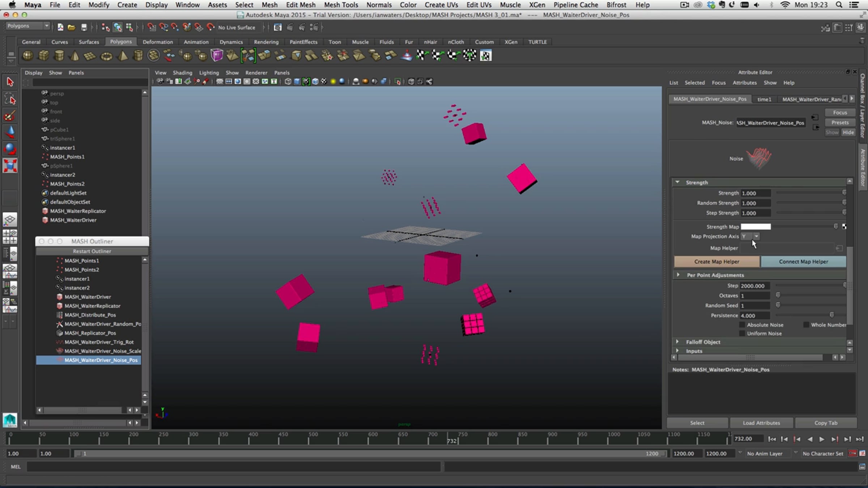Open the Map Projection Axis dropdown
The height and width of the screenshot is (488, 868).
click(x=750, y=236)
